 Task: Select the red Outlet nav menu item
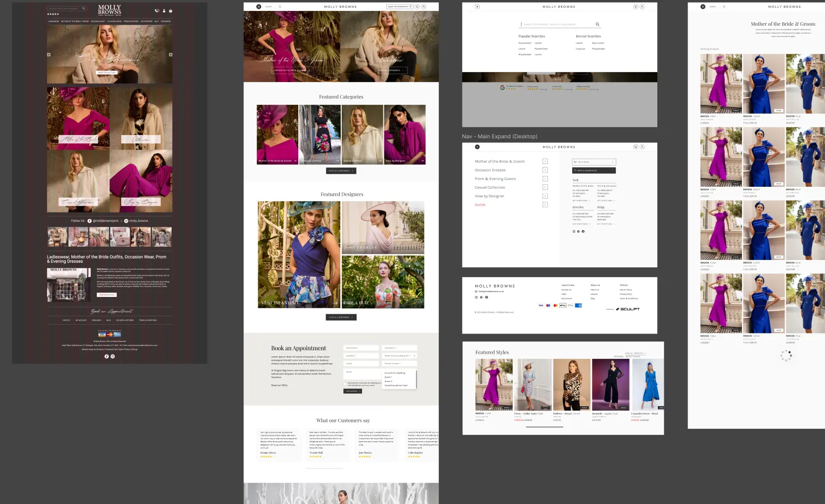tap(480, 205)
